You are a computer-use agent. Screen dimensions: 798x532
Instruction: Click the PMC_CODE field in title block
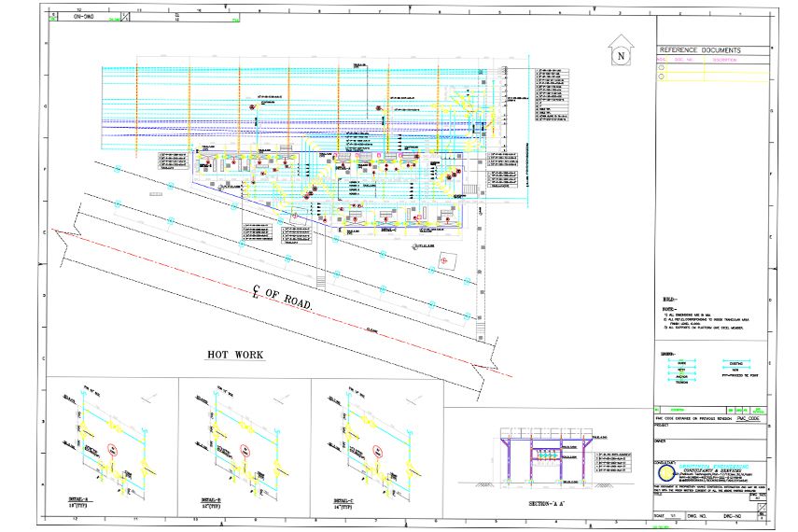click(x=752, y=419)
